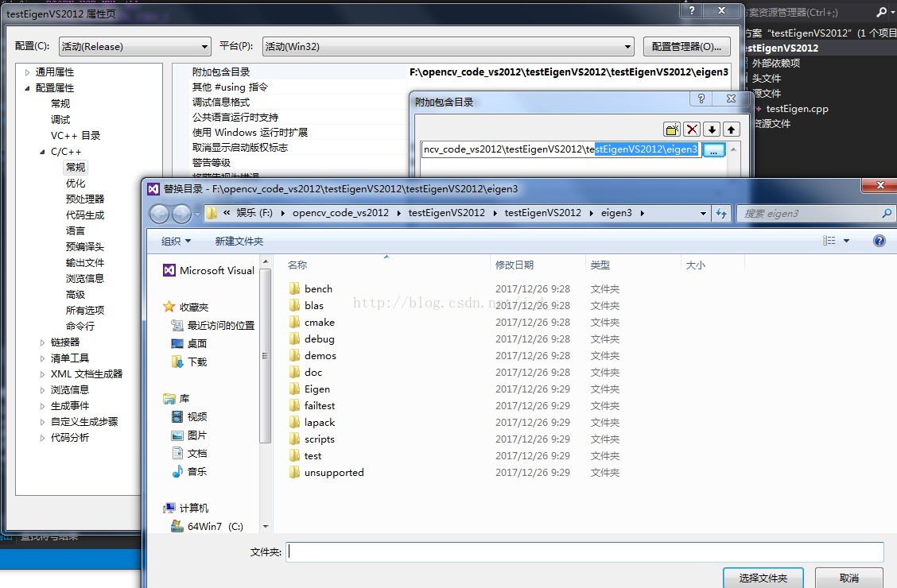This screenshot has width=897, height=588.
Task: Open the 组织 organize menu
Action: coord(176,241)
